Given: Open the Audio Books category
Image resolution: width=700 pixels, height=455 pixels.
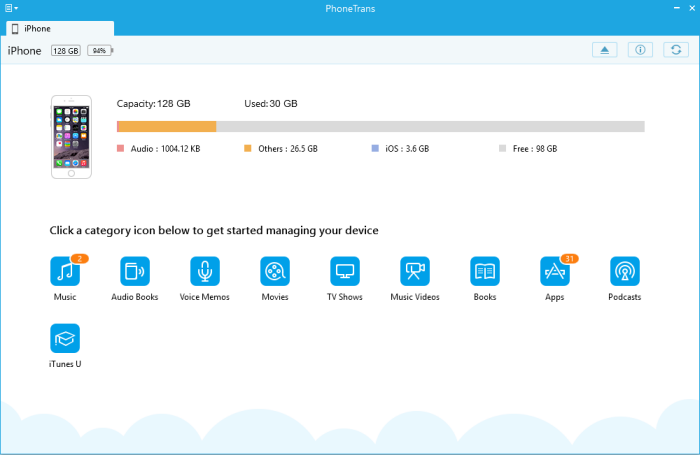Looking at the screenshot, I should (x=135, y=271).
